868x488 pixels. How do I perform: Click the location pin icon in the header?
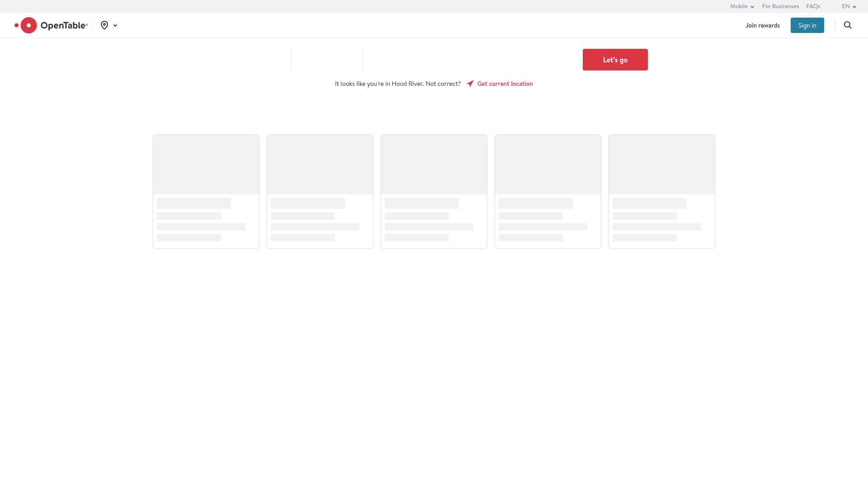pos(104,25)
